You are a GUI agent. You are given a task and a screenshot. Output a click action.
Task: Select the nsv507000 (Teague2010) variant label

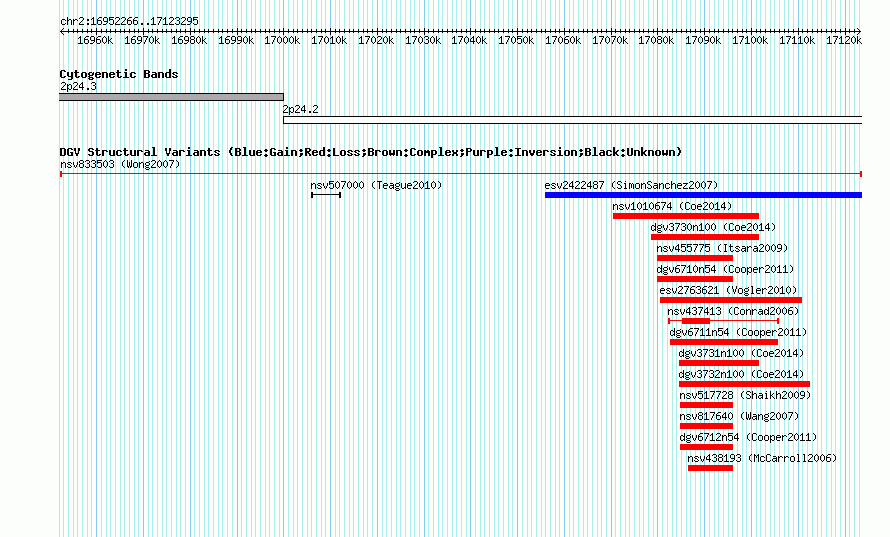pos(376,185)
